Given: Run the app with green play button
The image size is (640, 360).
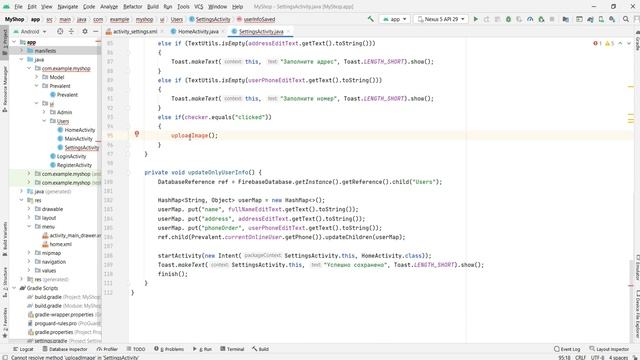Looking at the screenshot, I should [x=476, y=19].
